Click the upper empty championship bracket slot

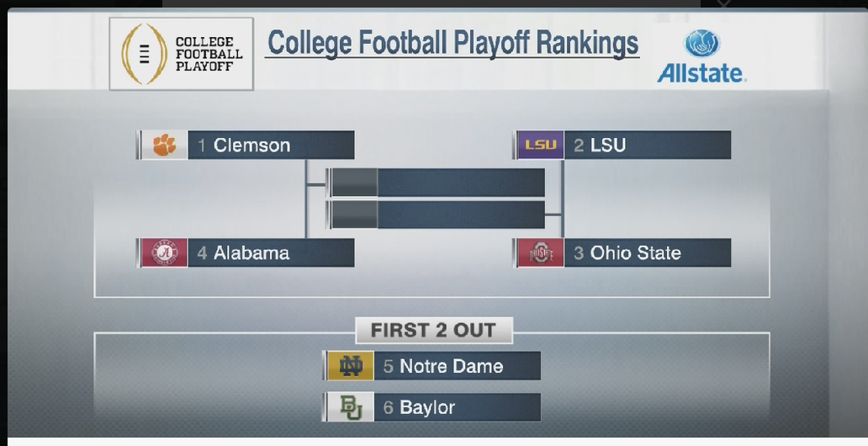point(437,183)
